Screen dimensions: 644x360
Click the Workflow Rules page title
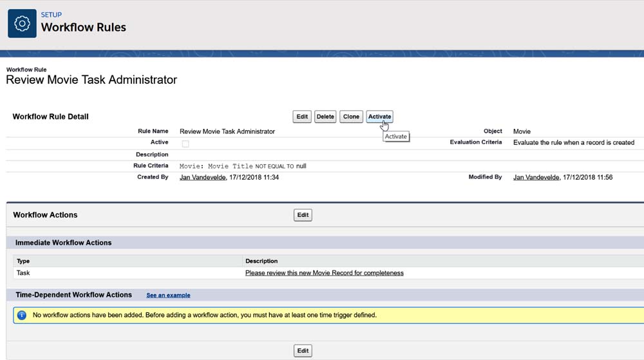coord(84,27)
